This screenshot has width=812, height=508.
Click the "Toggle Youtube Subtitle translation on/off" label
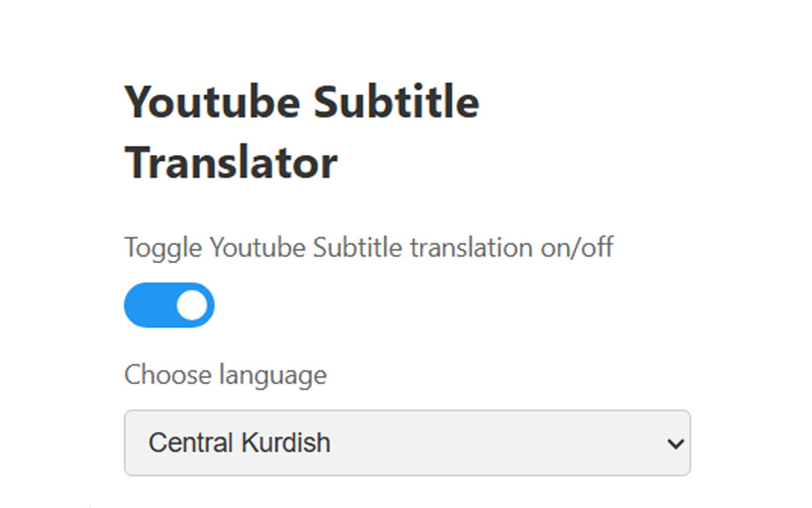click(x=368, y=247)
